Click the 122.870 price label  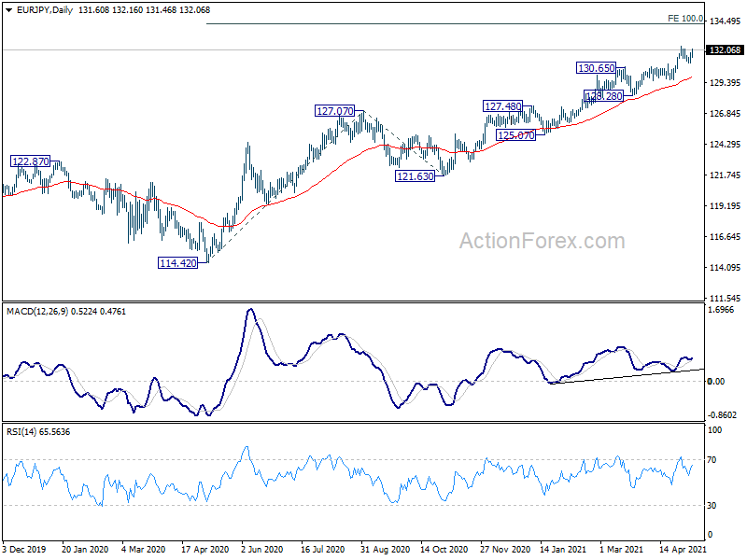click(31, 161)
